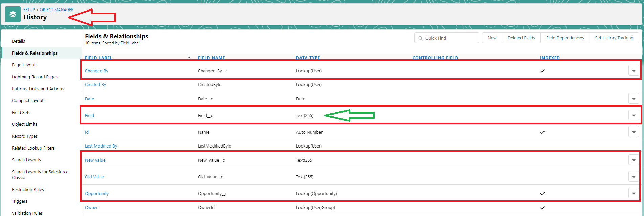Go to Validation Rules in sidebar
Image resolution: width=644 pixels, height=216 pixels.
point(27,213)
